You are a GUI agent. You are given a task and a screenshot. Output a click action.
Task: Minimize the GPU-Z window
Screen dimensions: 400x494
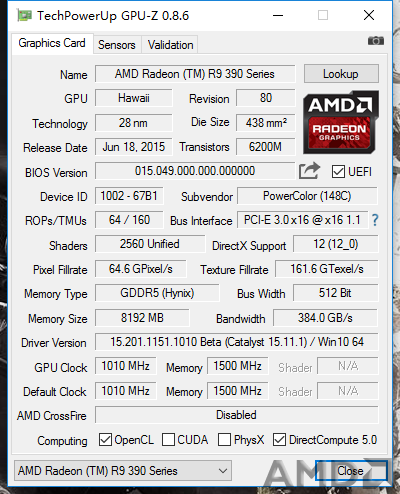pos(278,15)
